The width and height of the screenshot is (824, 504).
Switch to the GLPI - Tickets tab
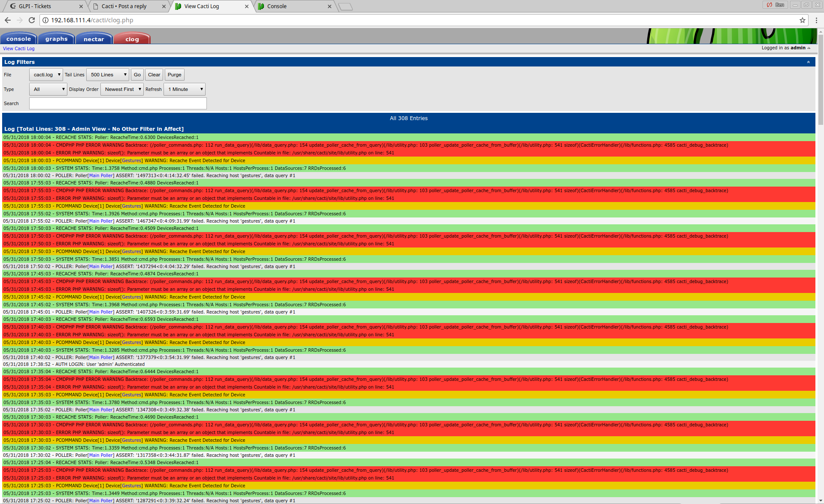point(43,6)
